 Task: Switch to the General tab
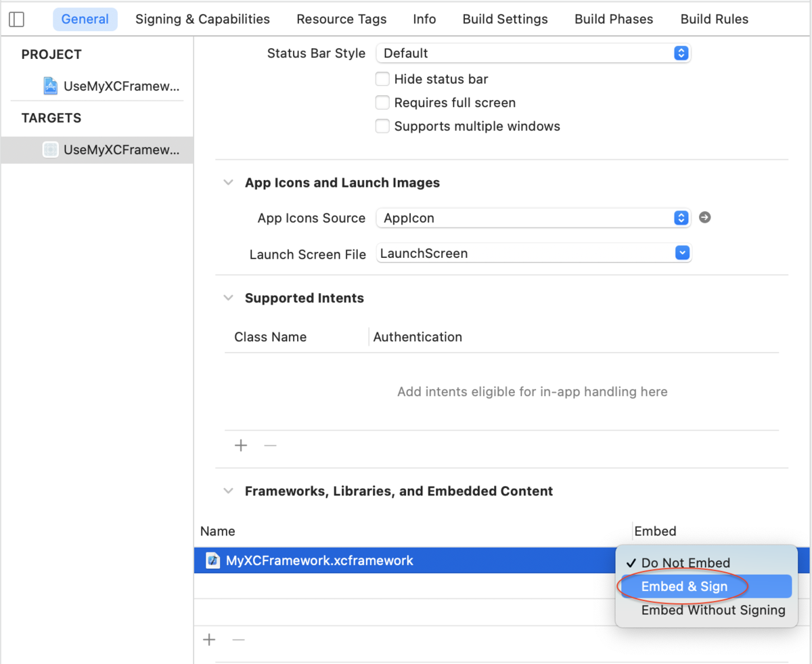(x=85, y=19)
